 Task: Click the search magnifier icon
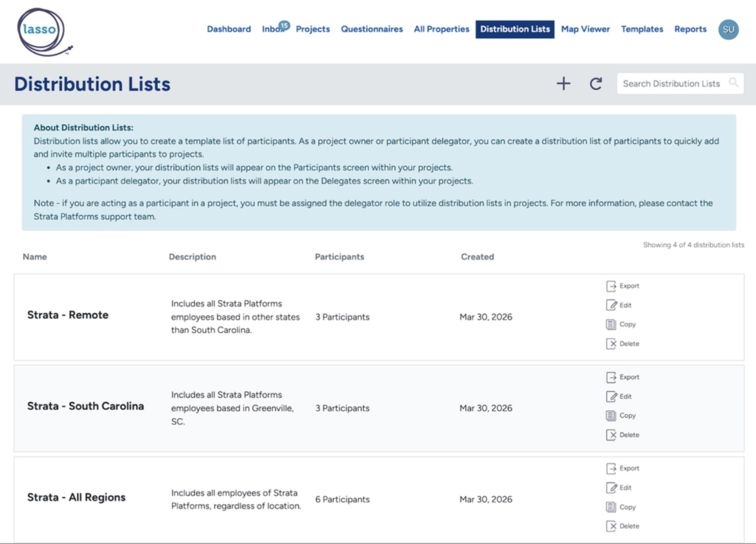click(x=733, y=83)
